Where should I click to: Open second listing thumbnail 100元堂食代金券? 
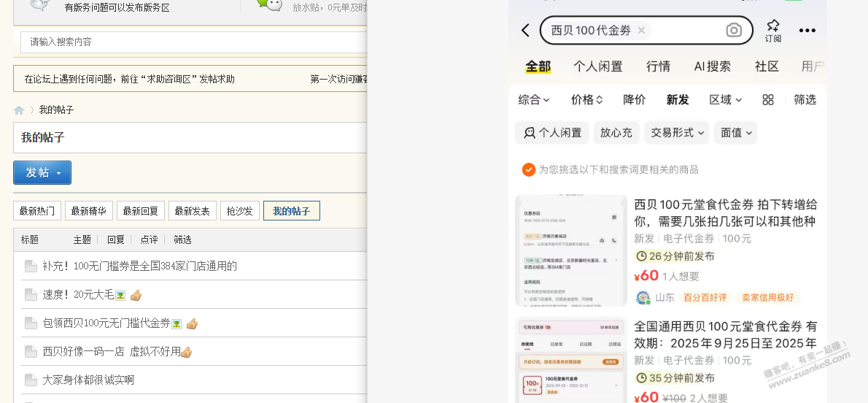pyautogui.click(x=570, y=360)
